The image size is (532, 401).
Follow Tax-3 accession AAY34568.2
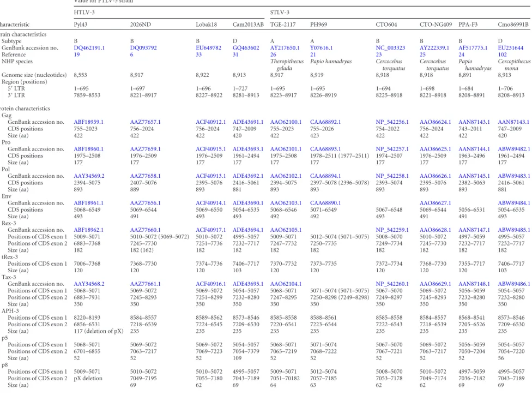(89, 284)
